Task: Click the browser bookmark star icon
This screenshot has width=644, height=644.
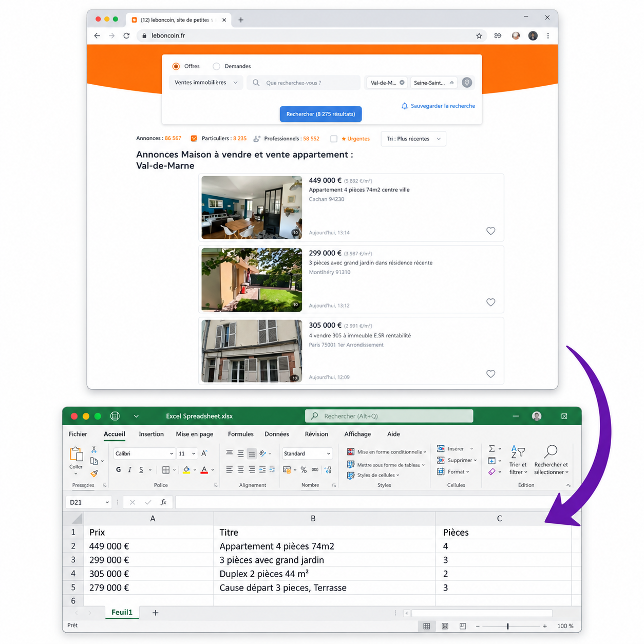Action: coord(479,35)
